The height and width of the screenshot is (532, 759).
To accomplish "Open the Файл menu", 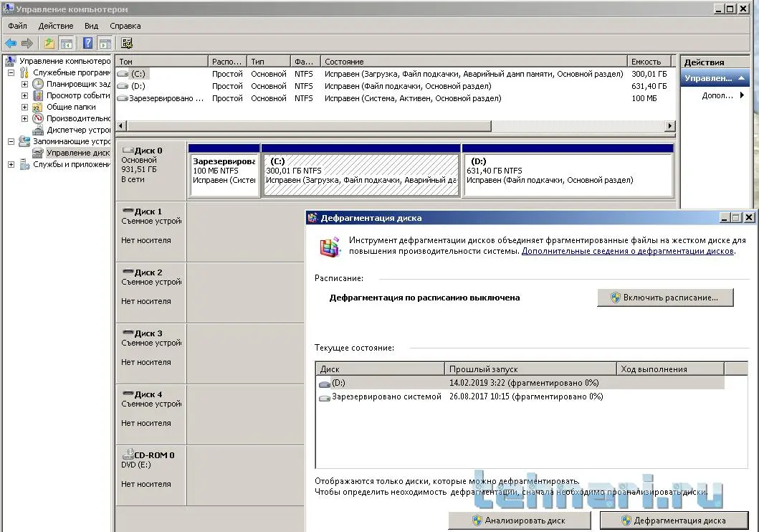I will coord(17,26).
